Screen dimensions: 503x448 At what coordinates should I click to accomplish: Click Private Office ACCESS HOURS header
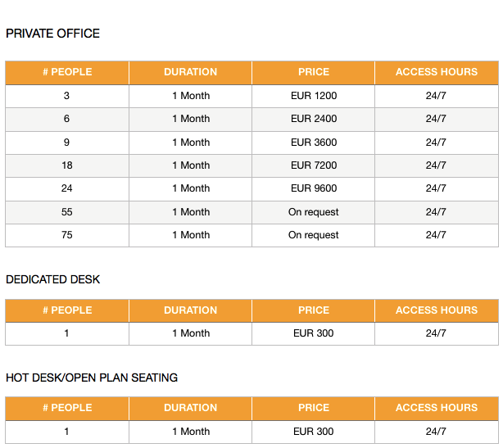coord(437,72)
